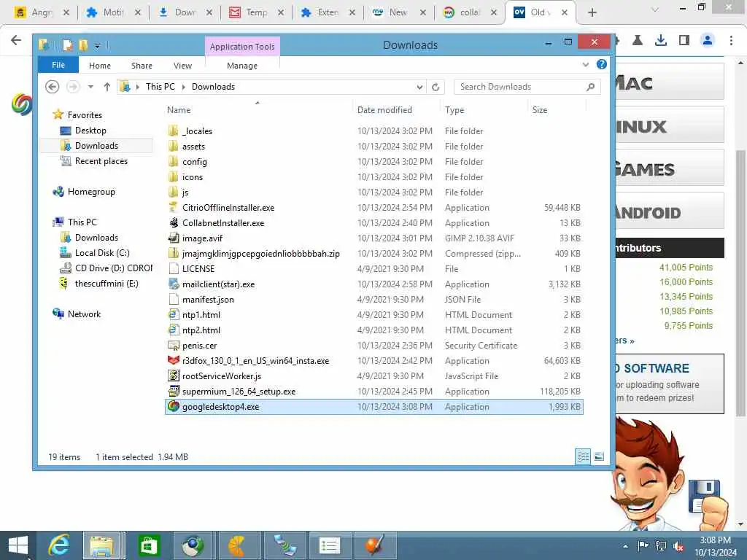Sort files by the Size column

coord(540,110)
